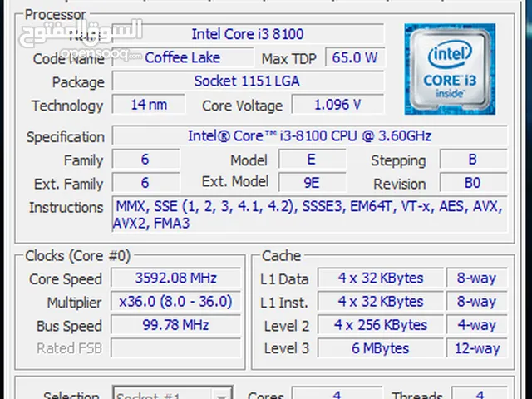Image resolution: width=532 pixels, height=399 pixels.
Task: Click the '14 nm' technology value
Action: click(x=149, y=105)
